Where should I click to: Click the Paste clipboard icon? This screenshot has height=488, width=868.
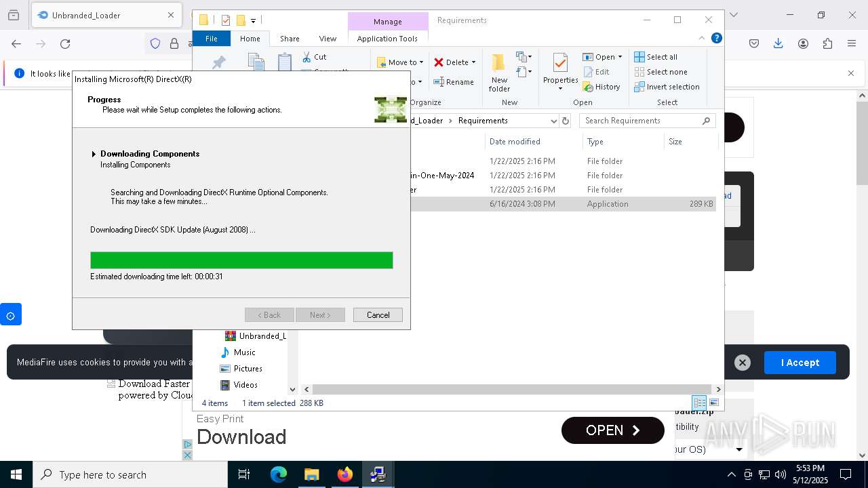[285, 62]
